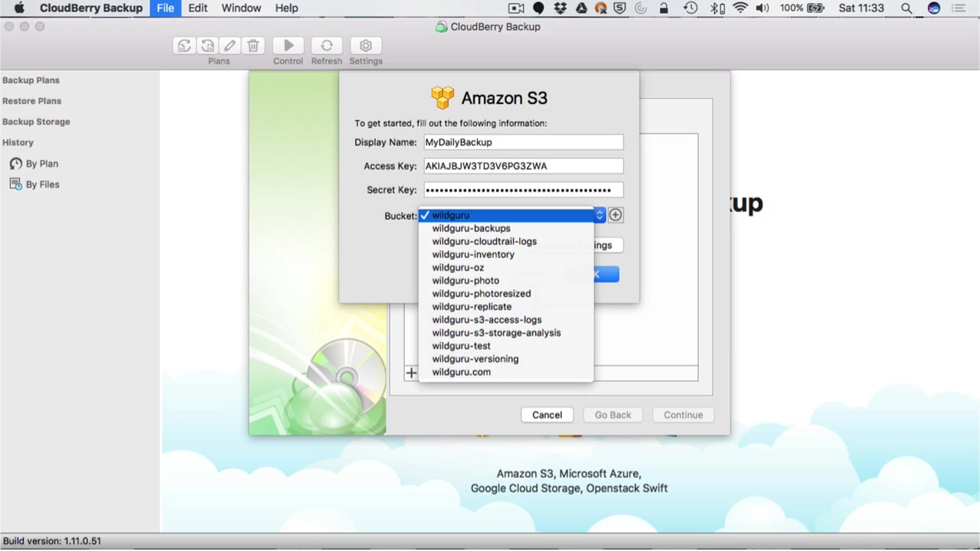Click the Build version 1.11.0.51 text
The image size is (980, 551).
(52, 541)
